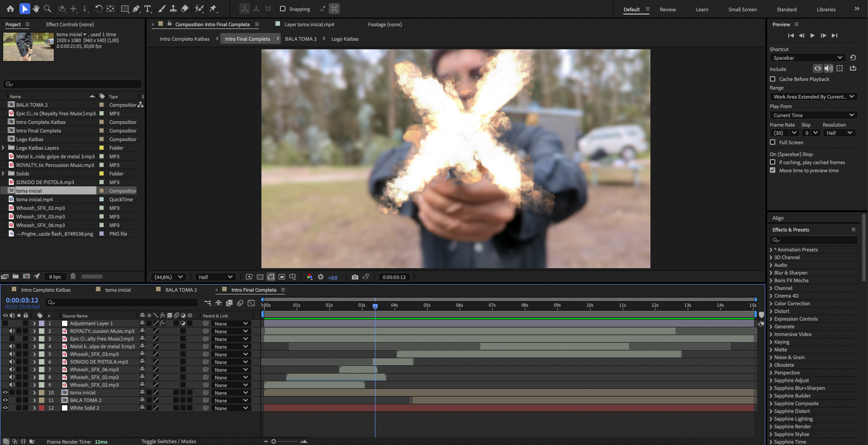Uncheck Move time to preview time
The image size is (868, 445).
[x=773, y=170]
